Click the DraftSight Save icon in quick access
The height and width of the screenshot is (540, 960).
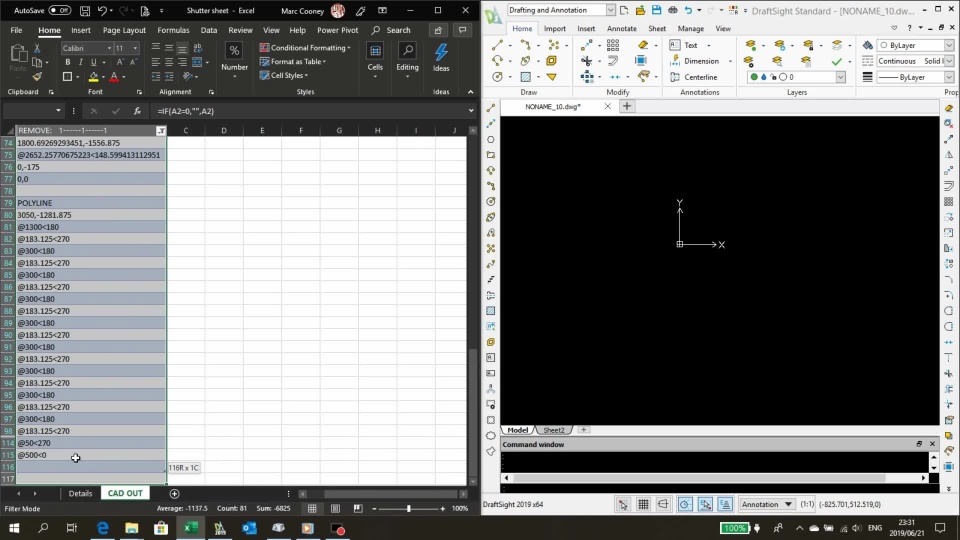click(656, 10)
